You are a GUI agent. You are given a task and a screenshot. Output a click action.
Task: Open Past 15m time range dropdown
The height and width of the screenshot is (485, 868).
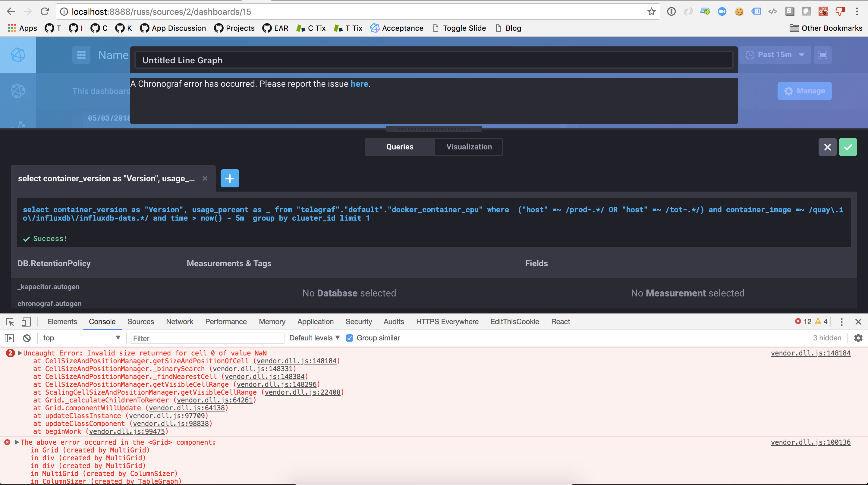[775, 55]
